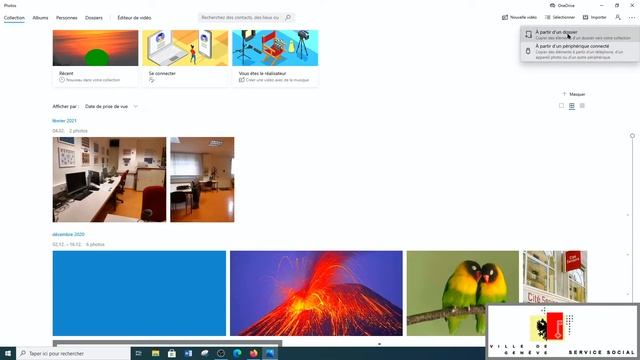The height and width of the screenshot is (360, 640).
Task: Click the Photos app taskbar icon
Action: click(270, 353)
